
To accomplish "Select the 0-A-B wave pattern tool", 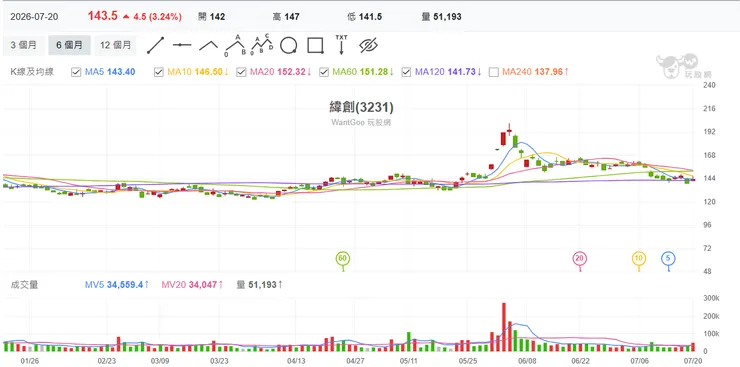I will coord(235,45).
